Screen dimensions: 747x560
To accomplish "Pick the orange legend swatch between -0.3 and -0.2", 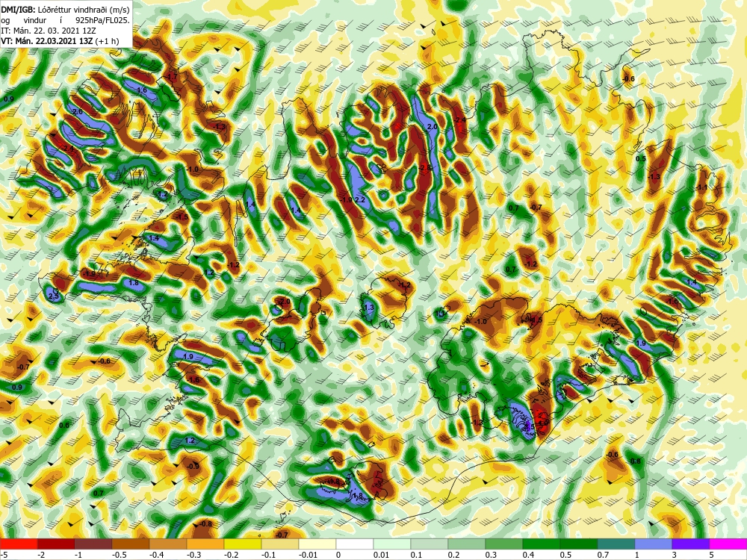I will click(205, 544).
